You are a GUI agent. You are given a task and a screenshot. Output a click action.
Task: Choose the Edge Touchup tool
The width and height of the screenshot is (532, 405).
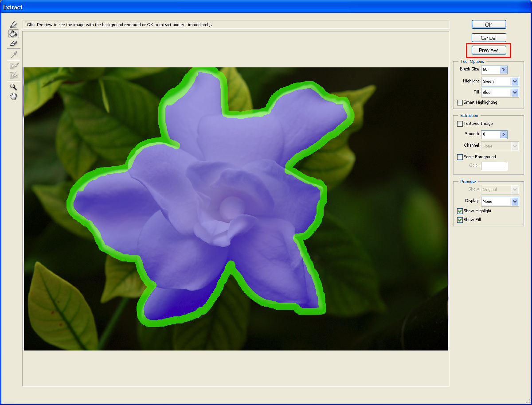[13, 75]
